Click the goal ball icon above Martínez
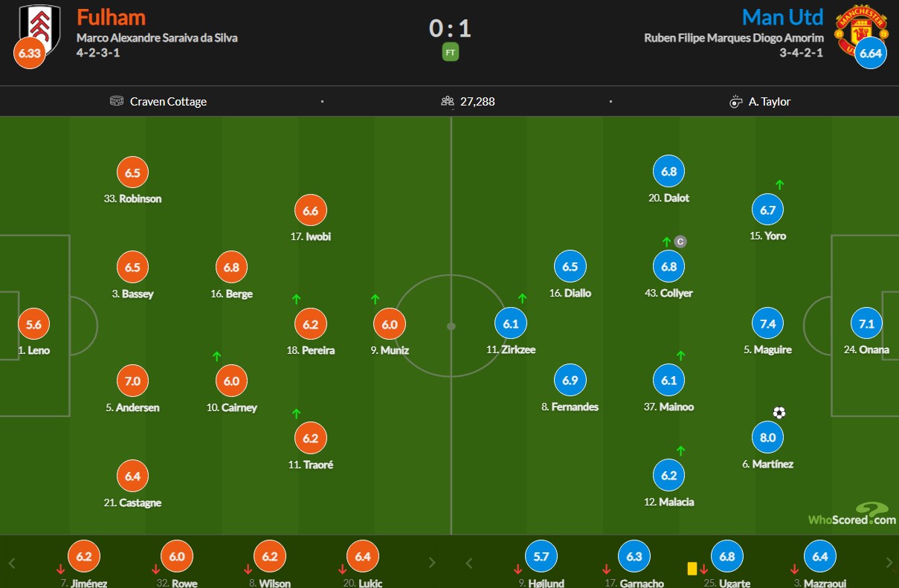Viewport: 899px width, 588px height. pos(779,413)
